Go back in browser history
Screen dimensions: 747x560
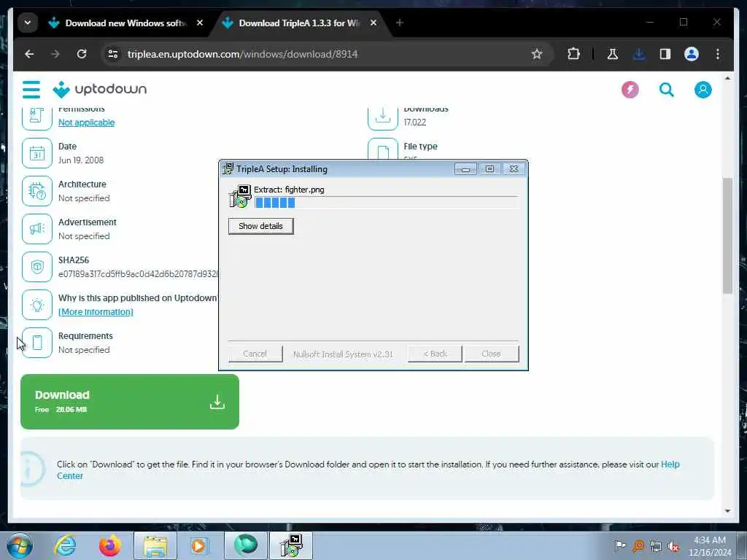click(29, 54)
